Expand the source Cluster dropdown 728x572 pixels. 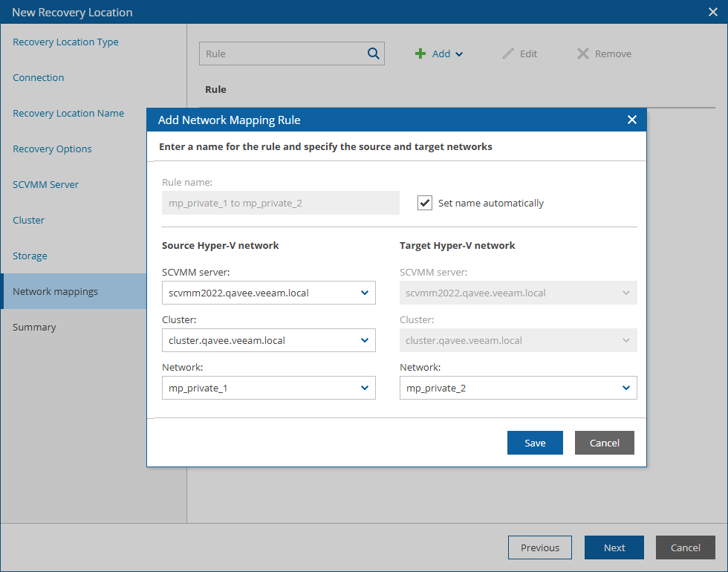[x=365, y=340]
